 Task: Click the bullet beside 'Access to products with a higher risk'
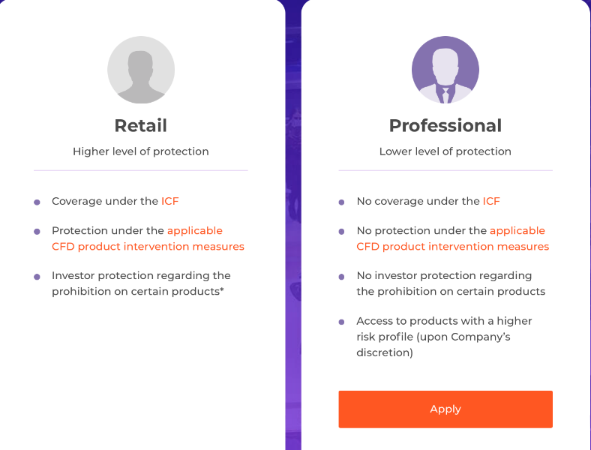pos(341,322)
